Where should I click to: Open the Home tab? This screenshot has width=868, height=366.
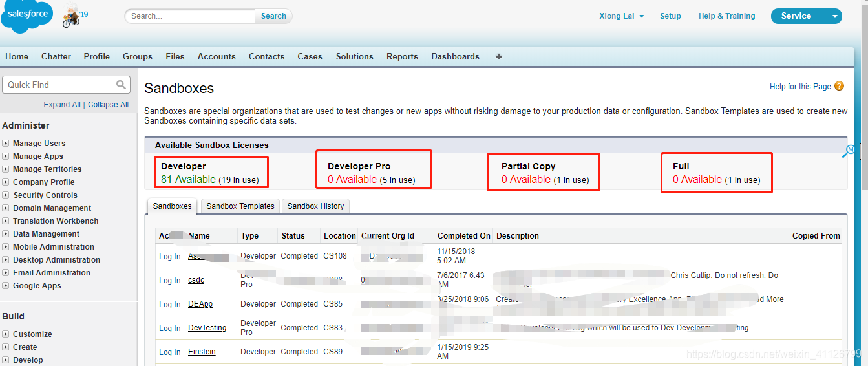[x=17, y=56]
